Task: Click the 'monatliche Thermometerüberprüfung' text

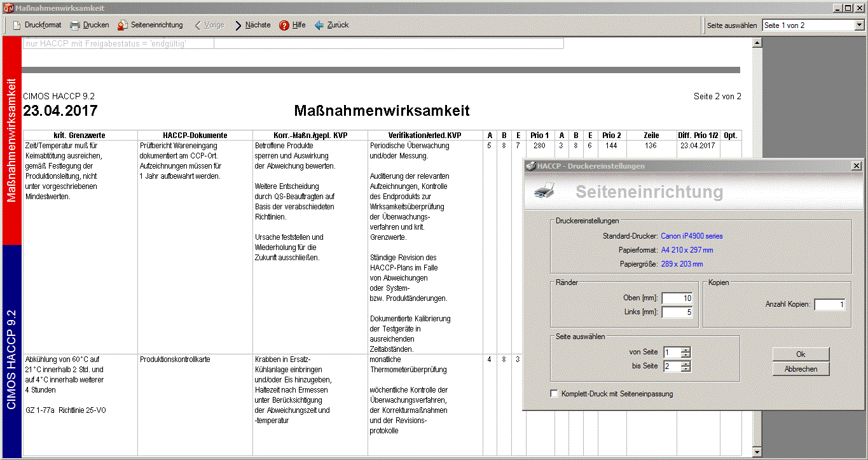Action: click(408, 365)
